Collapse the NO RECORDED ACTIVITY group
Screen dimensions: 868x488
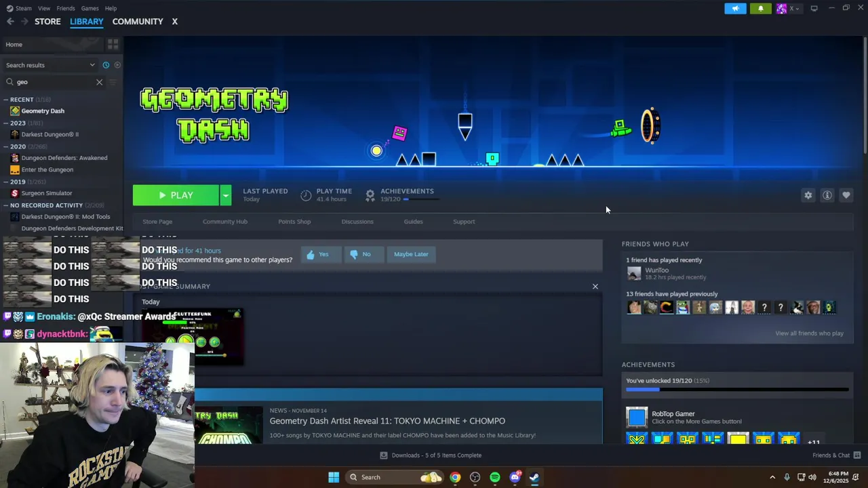[x=5, y=205]
